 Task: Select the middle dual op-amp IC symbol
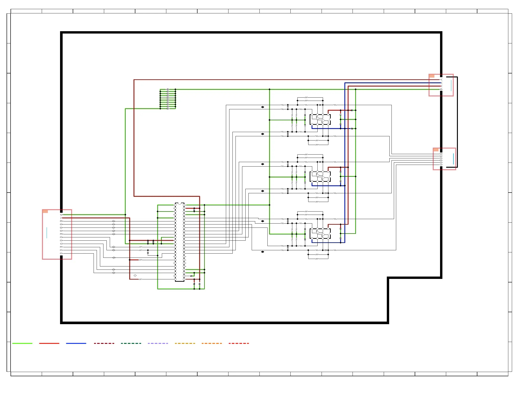click(x=320, y=176)
